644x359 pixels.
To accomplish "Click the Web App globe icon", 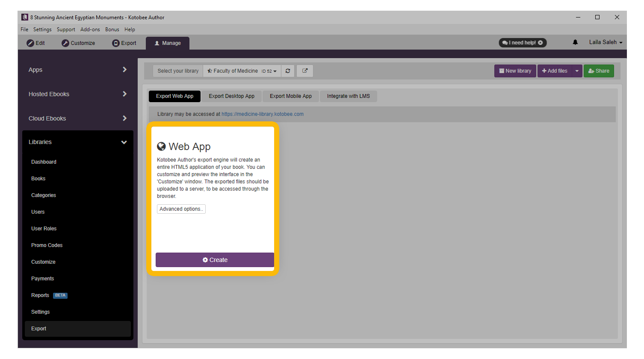I will (x=161, y=147).
